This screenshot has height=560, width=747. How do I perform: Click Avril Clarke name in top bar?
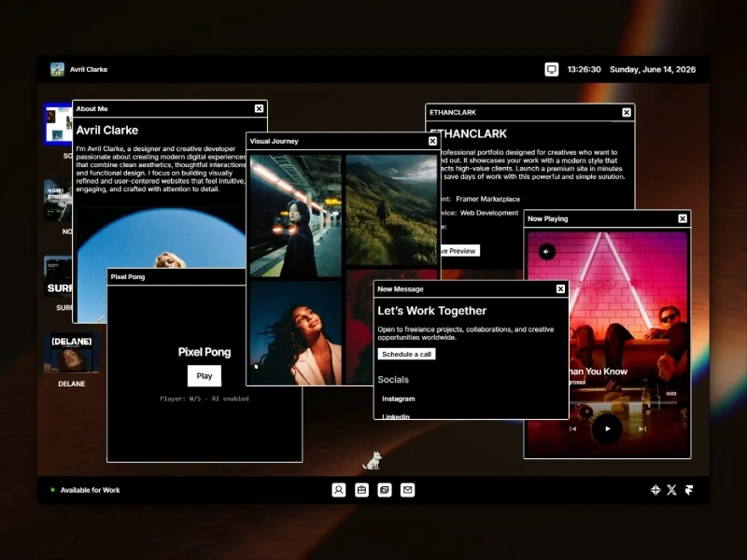89,69
